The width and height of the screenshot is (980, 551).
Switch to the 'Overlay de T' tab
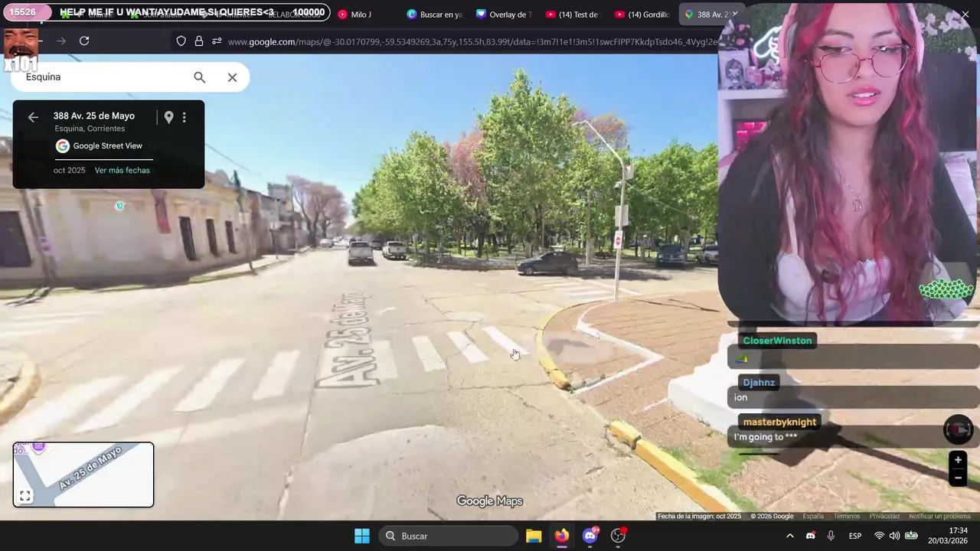point(502,14)
